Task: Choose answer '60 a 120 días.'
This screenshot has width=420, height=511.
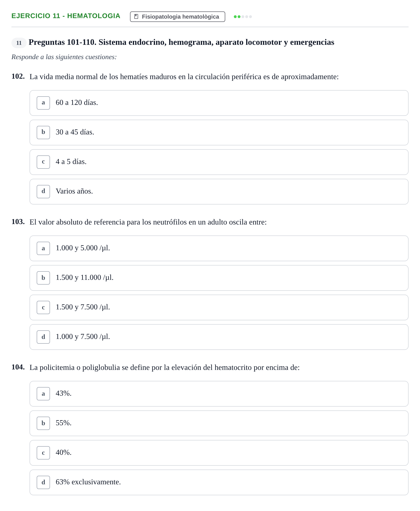Action: (x=219, y=103)
